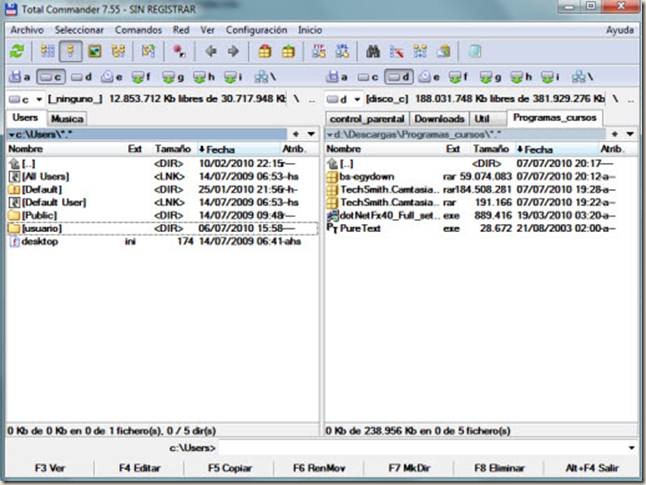The image size is (646, 485).
Task: Go to root with right panel backslash button
Action: (x=615, y=99)
